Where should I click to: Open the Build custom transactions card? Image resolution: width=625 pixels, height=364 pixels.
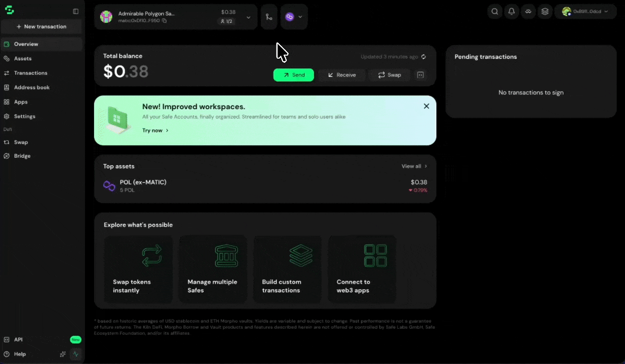[288, 269]
